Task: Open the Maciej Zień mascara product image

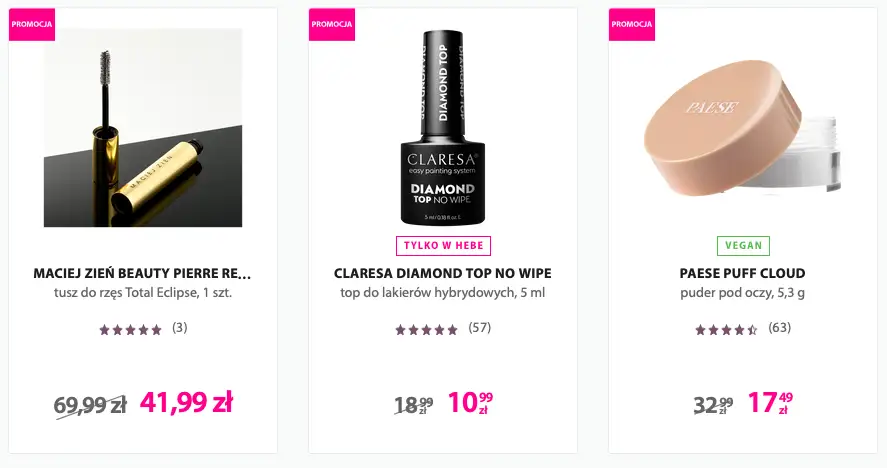Action: click(x=143, y=128)
